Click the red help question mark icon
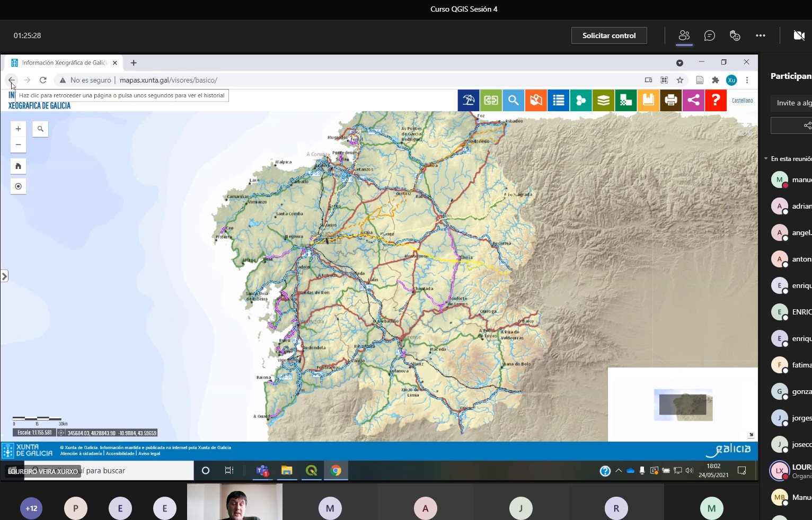The image size is (812, 520). tap(716, 100)
